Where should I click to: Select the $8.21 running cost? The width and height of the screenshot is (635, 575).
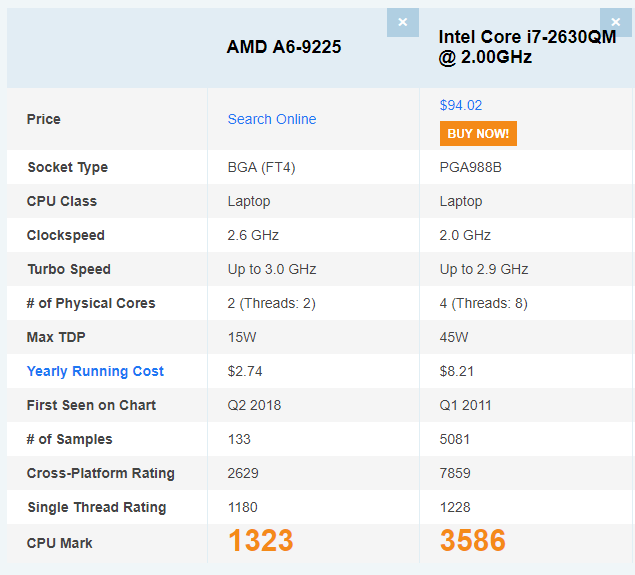tap(457, 371)
